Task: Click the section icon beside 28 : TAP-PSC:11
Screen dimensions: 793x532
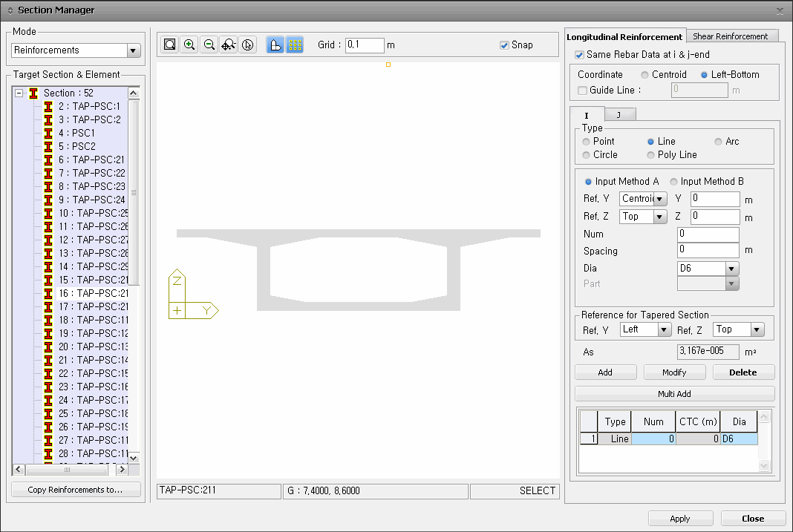Action: 48,453
